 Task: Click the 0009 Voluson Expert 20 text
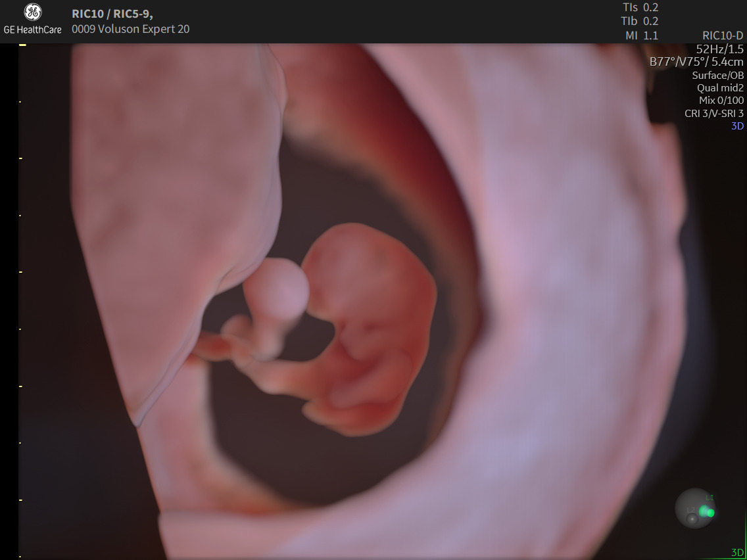pos(130,29)
